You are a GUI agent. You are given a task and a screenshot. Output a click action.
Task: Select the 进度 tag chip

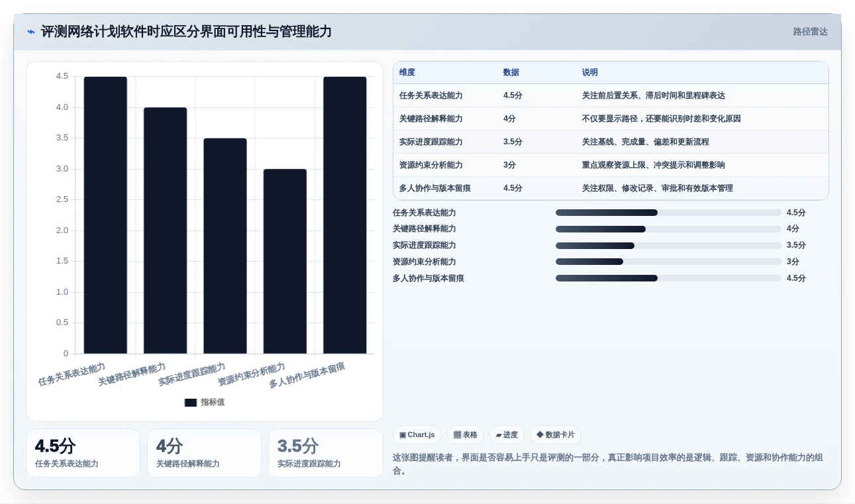click(x=507, y=435)
